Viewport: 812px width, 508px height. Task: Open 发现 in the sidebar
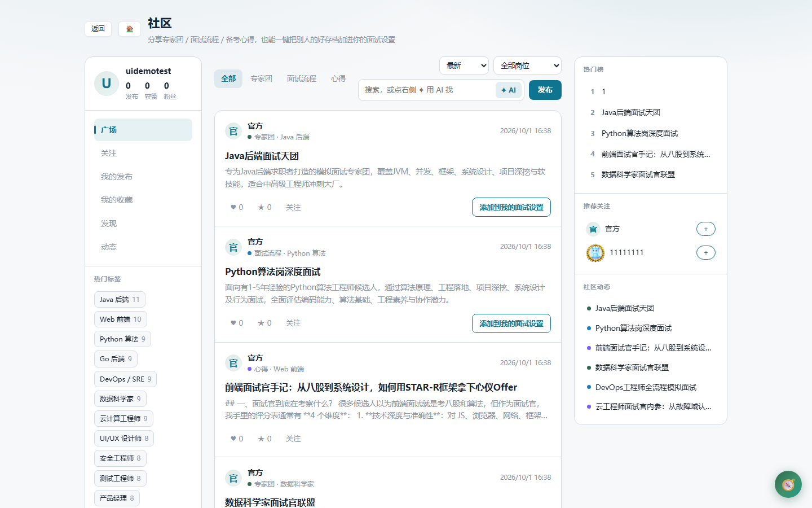(143, 224)
